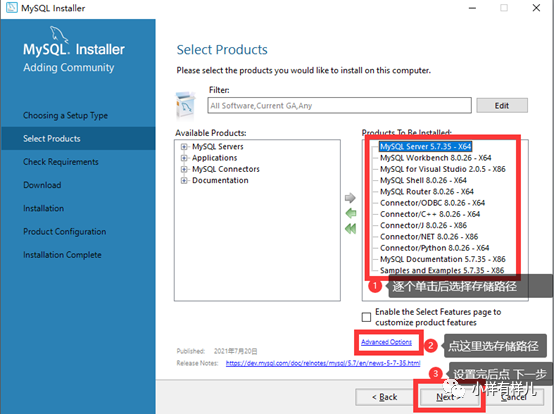This screenshot has width=554, height=414.
Task: Click the Edit filter button
Action: pos(502,105)
